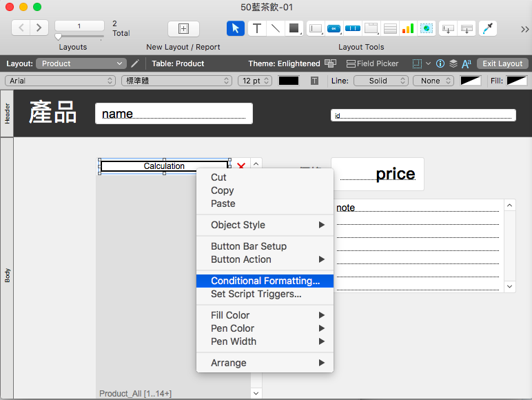Open the Arial font dropdown
Viewport: 532px width, 400px height.
tap(61, 81)
